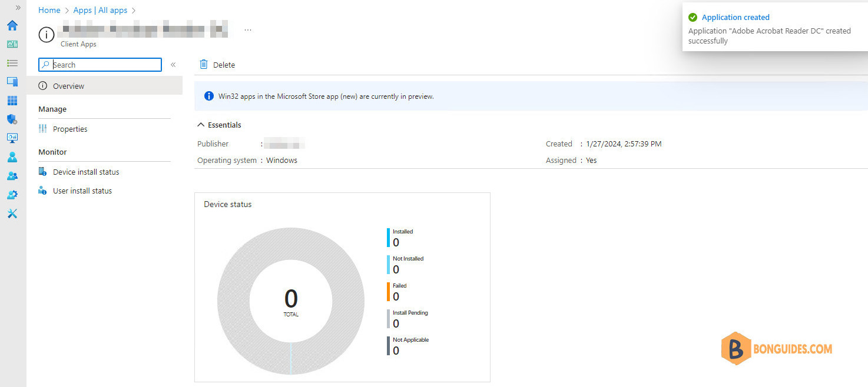Open All services list icon in rail
This screenshot has height=387, width=868.
tap(12, 63)
